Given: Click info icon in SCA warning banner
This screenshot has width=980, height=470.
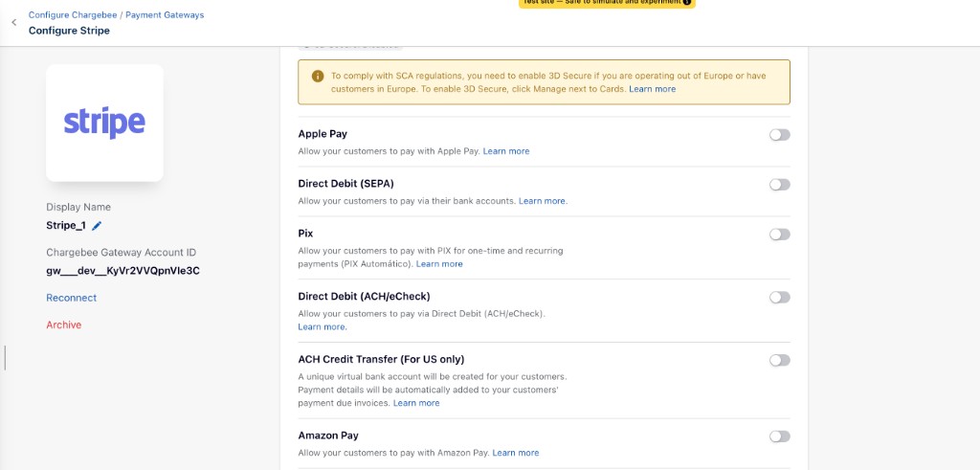Looking at the screenshot, I should (318, 77).
